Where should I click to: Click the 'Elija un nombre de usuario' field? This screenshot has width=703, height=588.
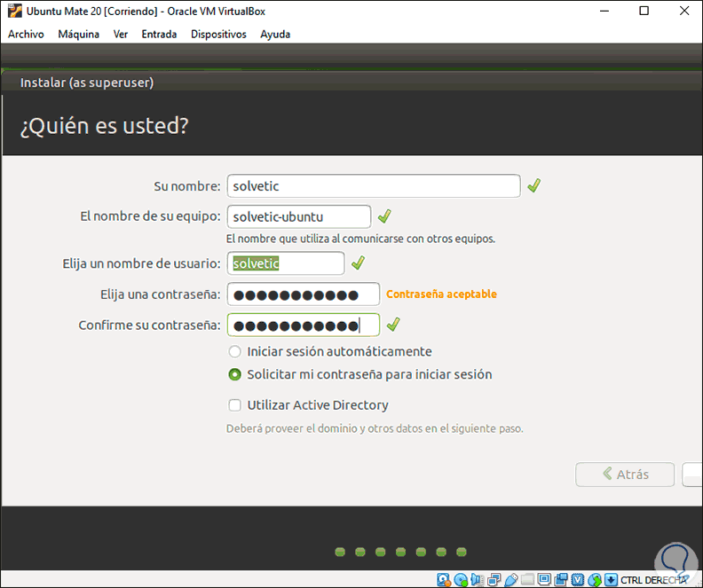click(286, 263)
